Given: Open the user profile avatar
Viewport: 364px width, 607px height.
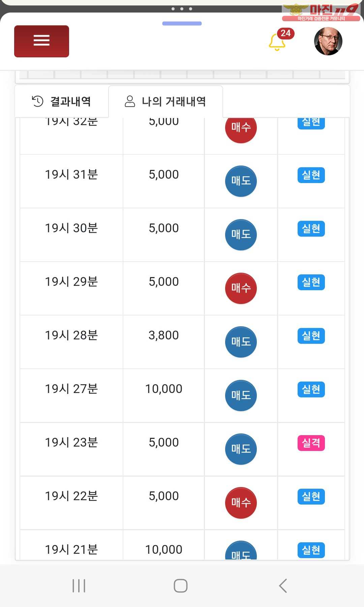Looking at the screenshot, I should point(328,41).
